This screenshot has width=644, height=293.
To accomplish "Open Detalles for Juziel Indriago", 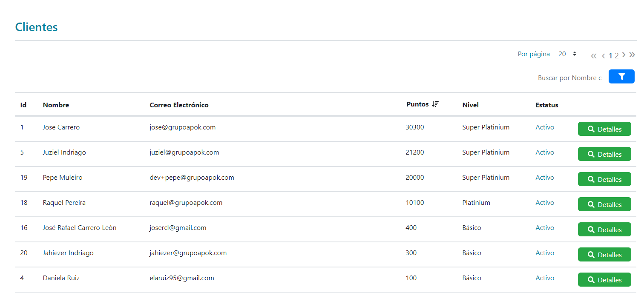I will pyautogui.click(x=604, y=154).
